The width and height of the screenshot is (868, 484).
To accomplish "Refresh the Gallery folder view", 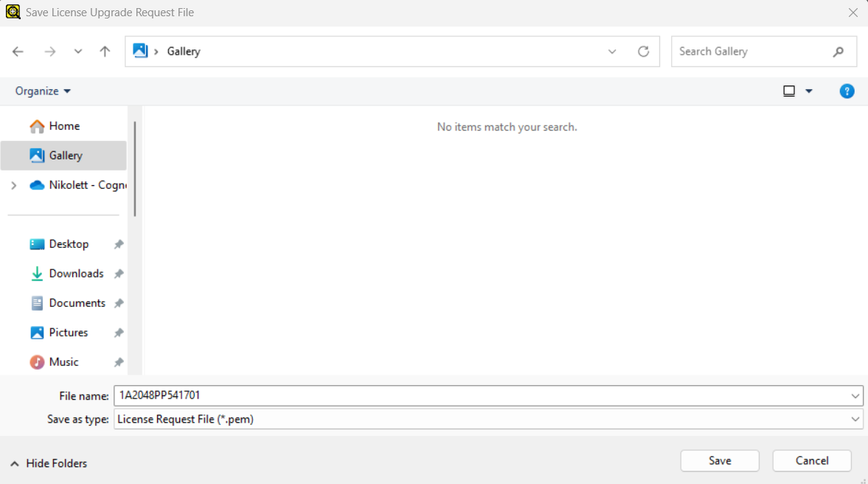I will [643, 52].
